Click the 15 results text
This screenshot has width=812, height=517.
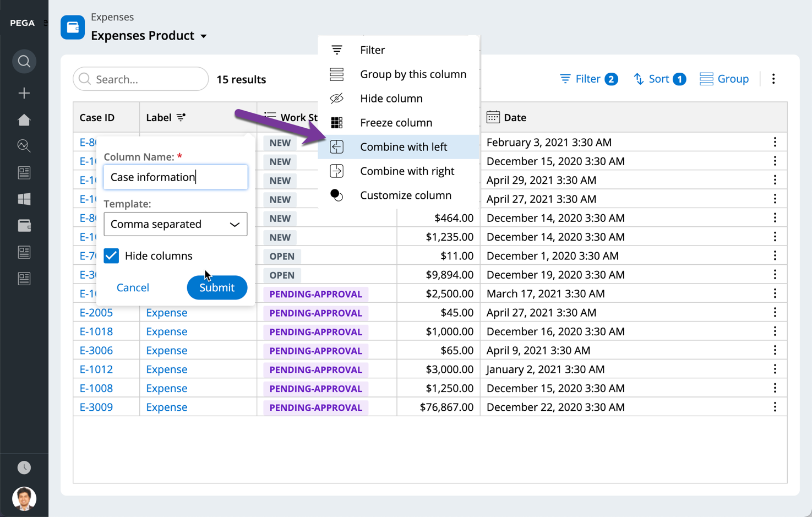(241, 79)
